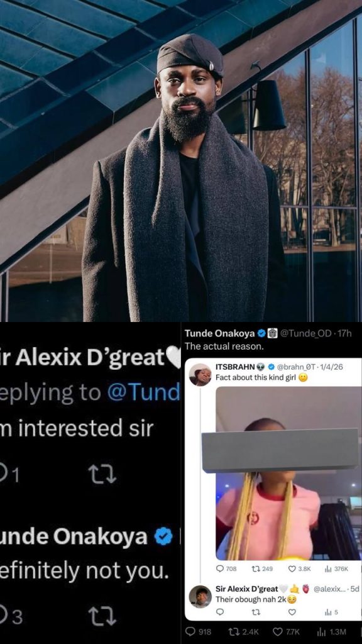The width and height of the screenshot is (362, 644).
Task: Open ITSBRAHN's profile avatar
Action: click(x=200, y=375)
